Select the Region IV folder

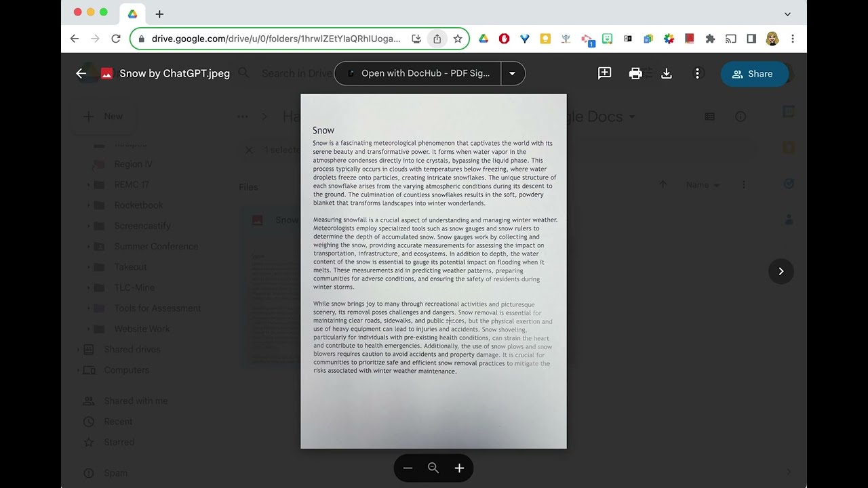(133, 164)
